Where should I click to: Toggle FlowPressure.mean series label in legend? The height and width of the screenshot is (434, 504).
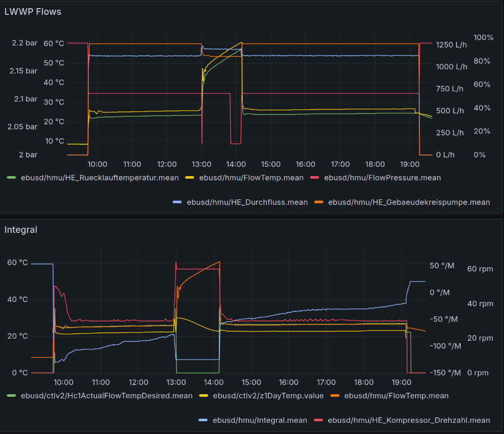[x=382, y=178]
